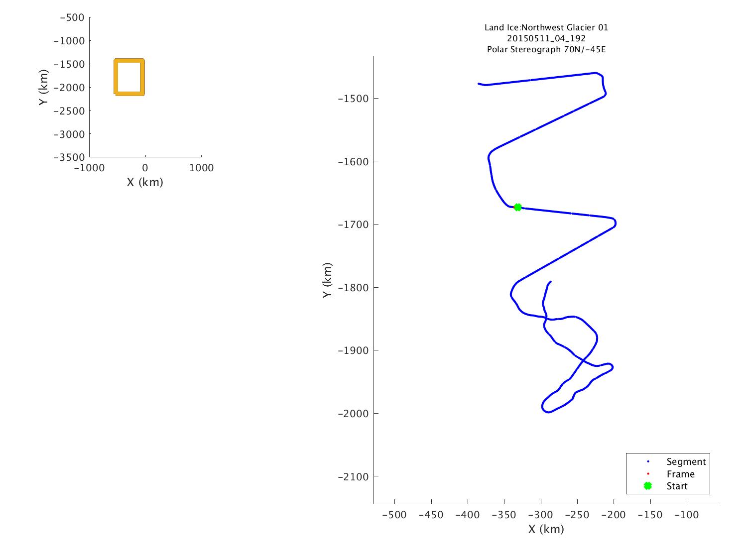Click the -3500 tick label on overview Y axis
Screen dimensions: 747x560
click(69, 157)
